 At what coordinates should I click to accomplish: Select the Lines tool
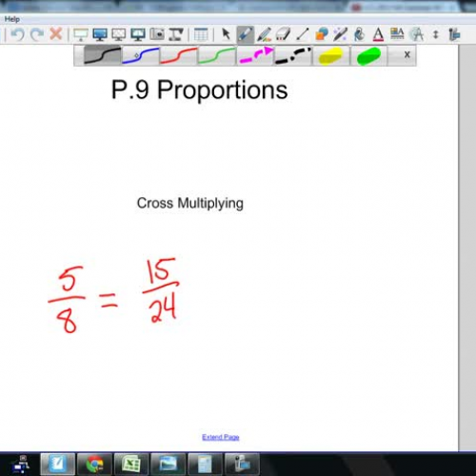pyautogui.click(x=302, y=34)
